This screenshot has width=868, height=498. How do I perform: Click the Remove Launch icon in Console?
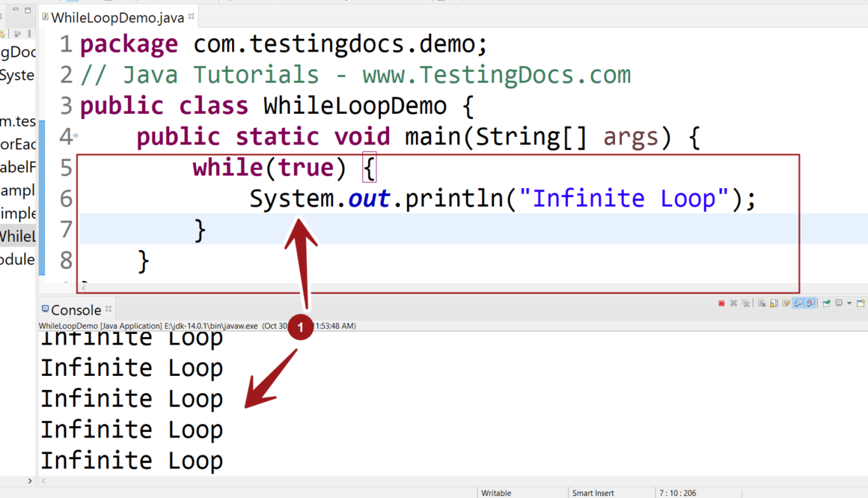733,303
